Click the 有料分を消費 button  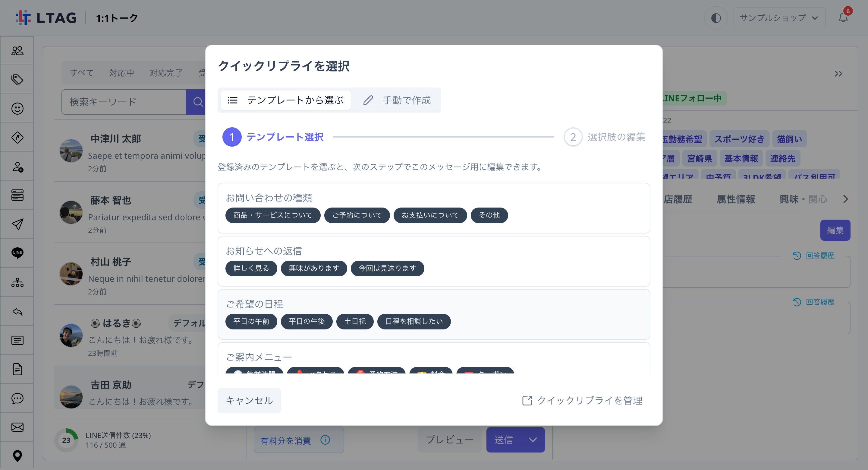[x=299, y=440]
